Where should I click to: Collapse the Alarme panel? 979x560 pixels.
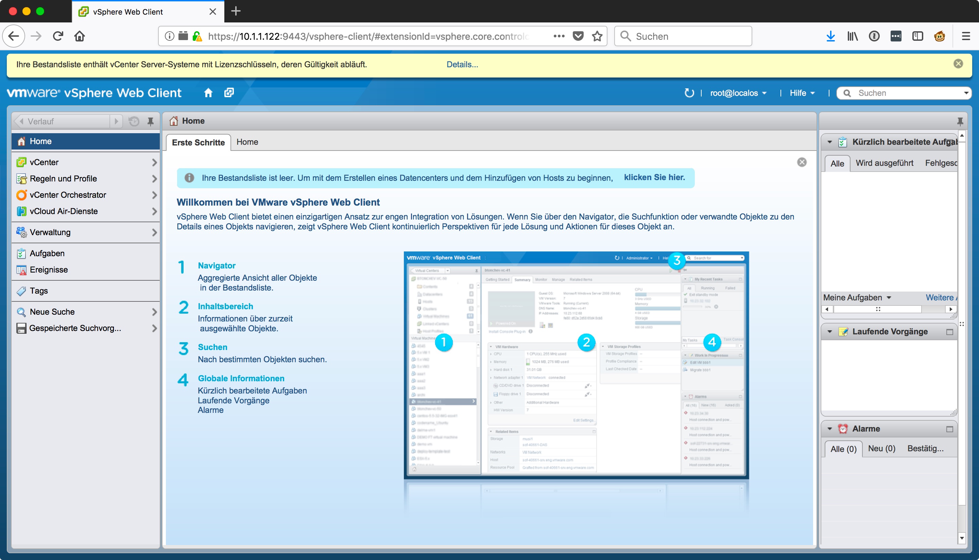[x=830, y=429]
